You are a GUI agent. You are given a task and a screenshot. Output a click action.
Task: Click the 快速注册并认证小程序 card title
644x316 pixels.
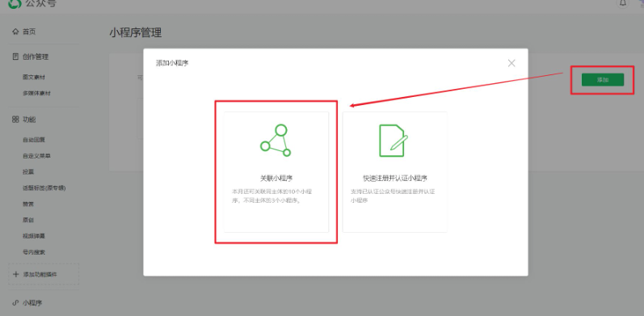394,178
